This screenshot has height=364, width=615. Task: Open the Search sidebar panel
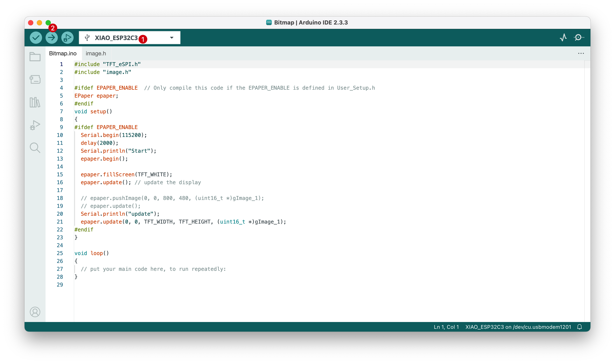(35, 148)
